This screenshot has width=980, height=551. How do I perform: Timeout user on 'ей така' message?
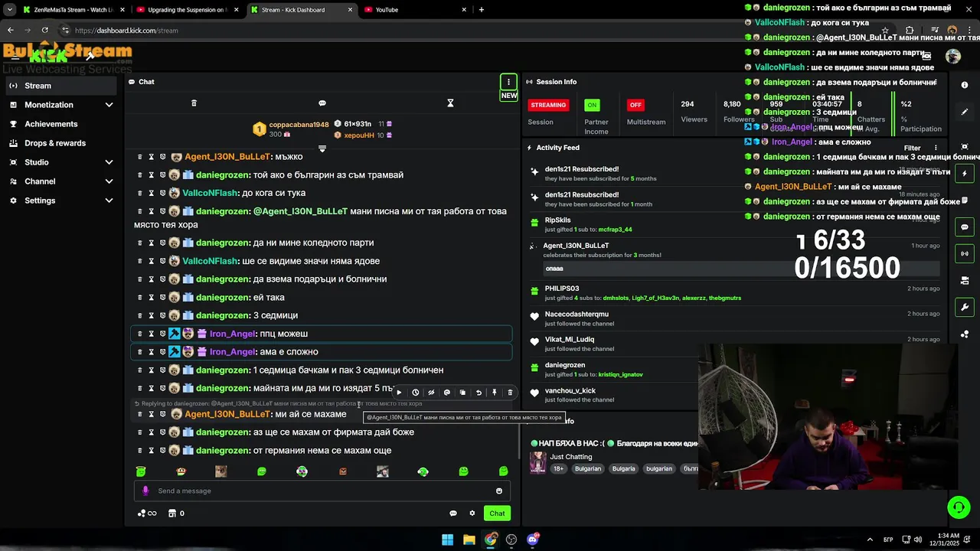(151, 298)
